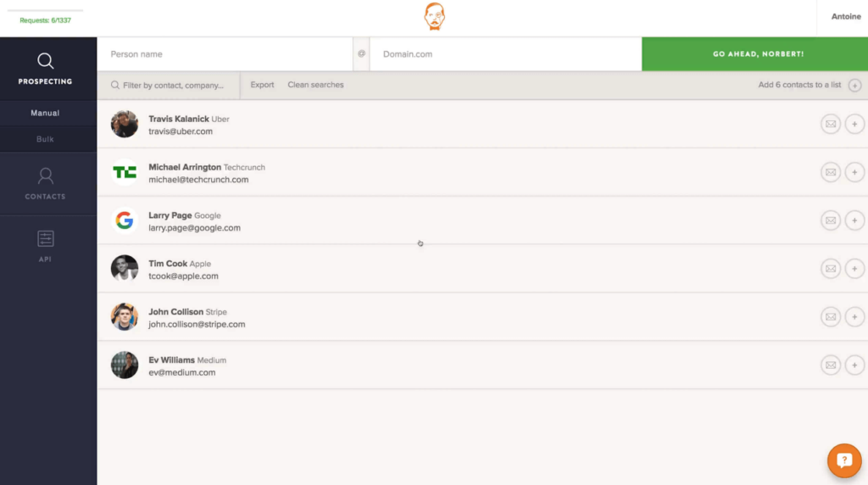Click Add 6 contacts to a list
This screenshot has width=868, height=485.
click(799, 85)
